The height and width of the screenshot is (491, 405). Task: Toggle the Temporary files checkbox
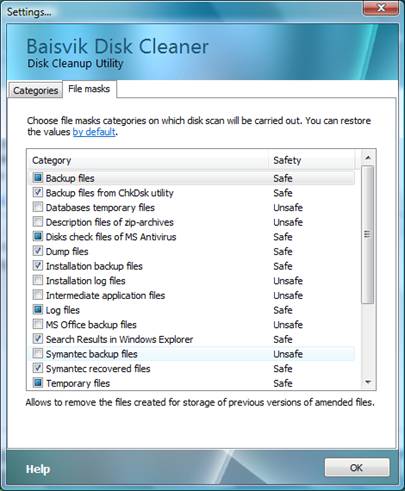[38, 383]
